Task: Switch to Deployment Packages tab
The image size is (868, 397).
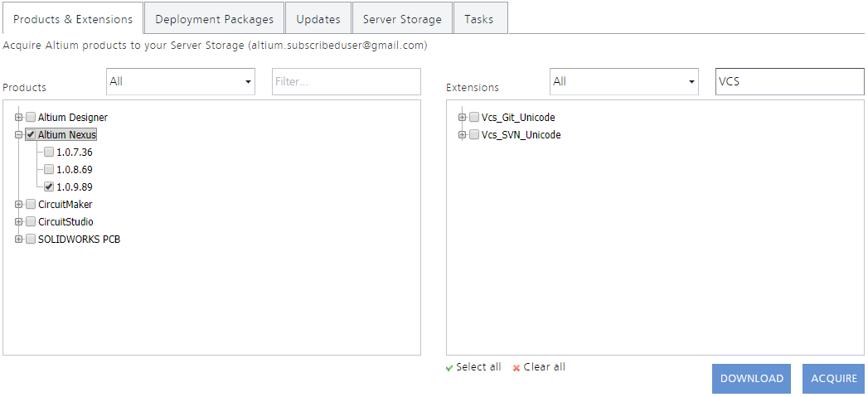Action: 214,19
